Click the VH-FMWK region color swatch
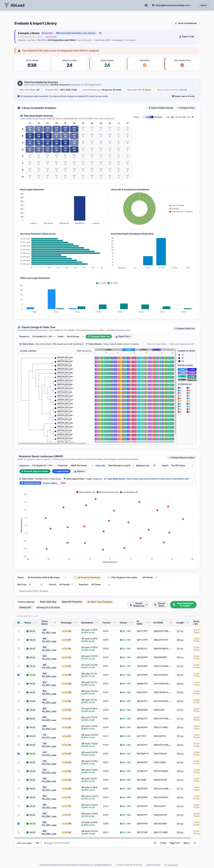Image resolution: width=214 pixels, height=868 pixels. click(192, 380)
